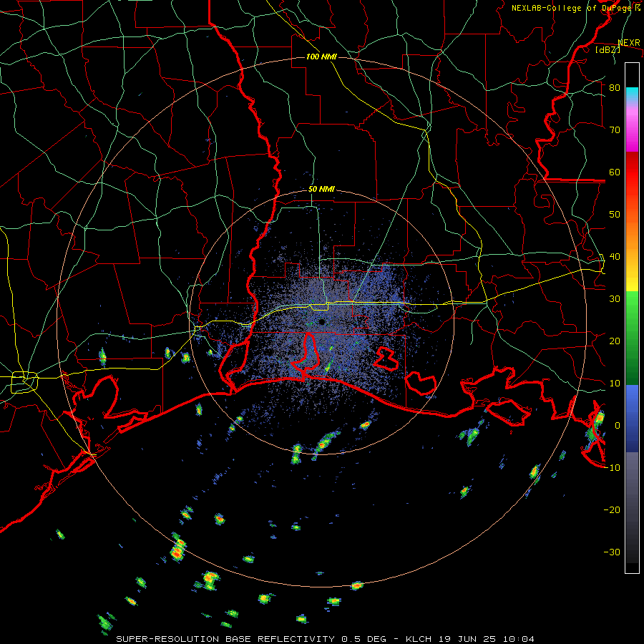The image size is (644, 644).
Task: Click the 50 value on dBZ scale
Action: click(x=615, y=215)
